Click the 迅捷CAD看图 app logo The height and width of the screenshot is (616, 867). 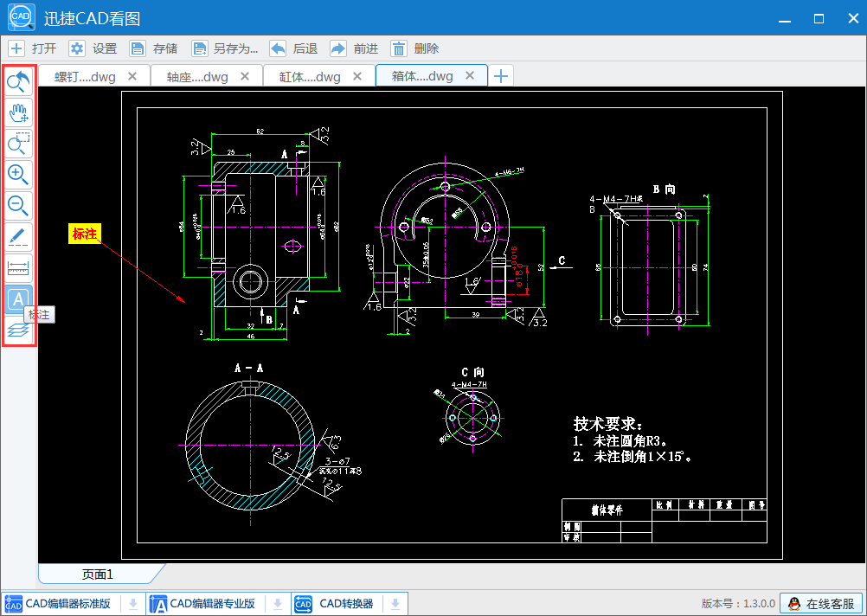point(22,17)
